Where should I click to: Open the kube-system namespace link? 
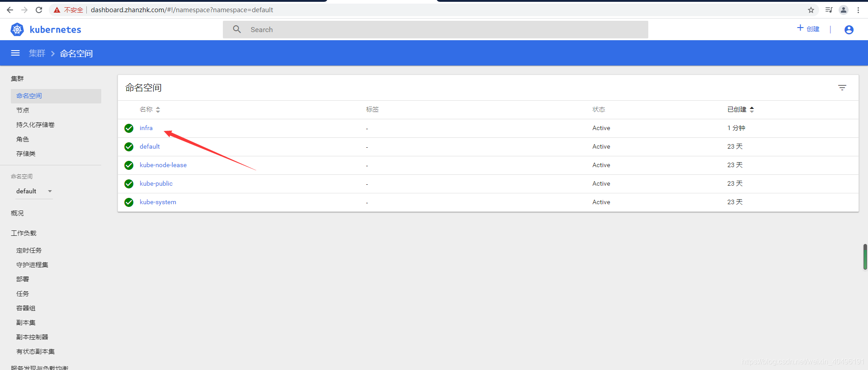(158, 202)
